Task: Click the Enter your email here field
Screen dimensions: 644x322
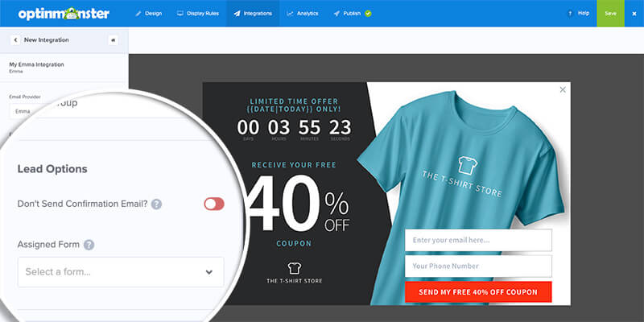Action: 478,240
